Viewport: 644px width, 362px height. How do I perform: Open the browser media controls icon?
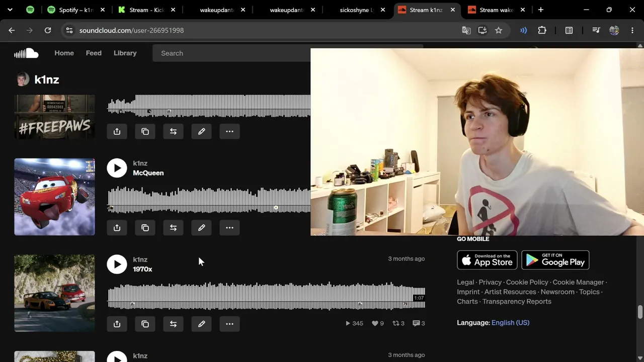[x=596, y=30]
